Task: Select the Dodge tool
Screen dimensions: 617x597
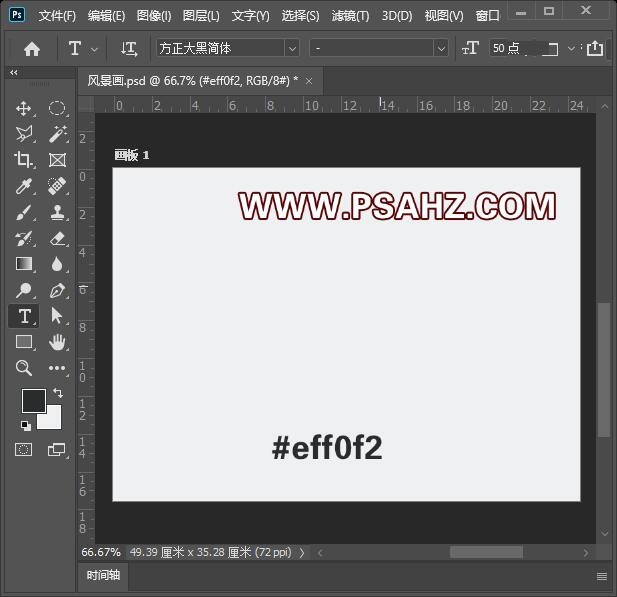Action: [x=24, y=290]
